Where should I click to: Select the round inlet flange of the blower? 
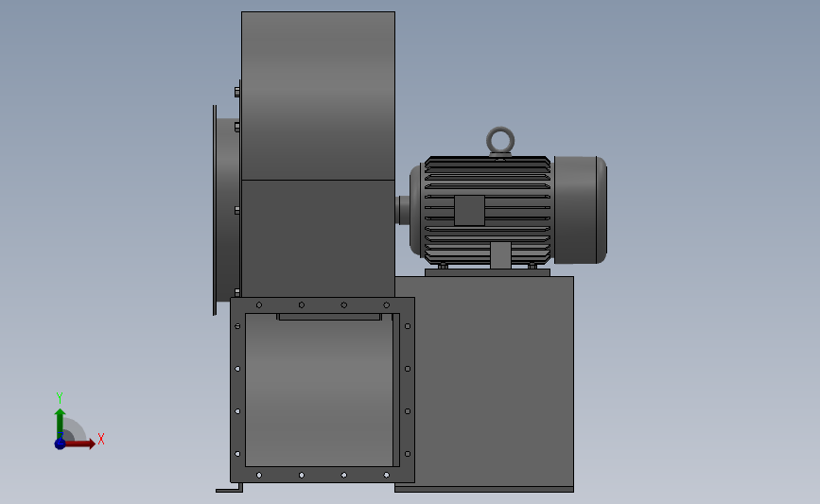click(x=215, y=210)
